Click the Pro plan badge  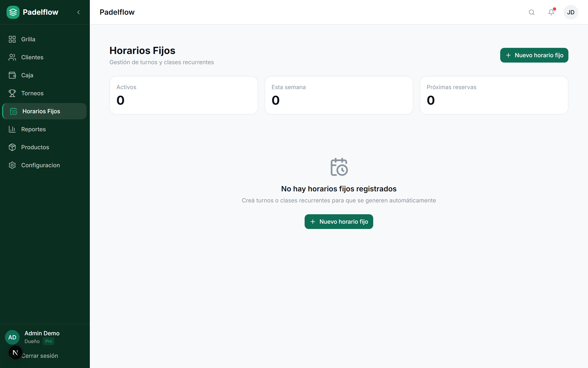pyautogui.click(x=49, y=341)
